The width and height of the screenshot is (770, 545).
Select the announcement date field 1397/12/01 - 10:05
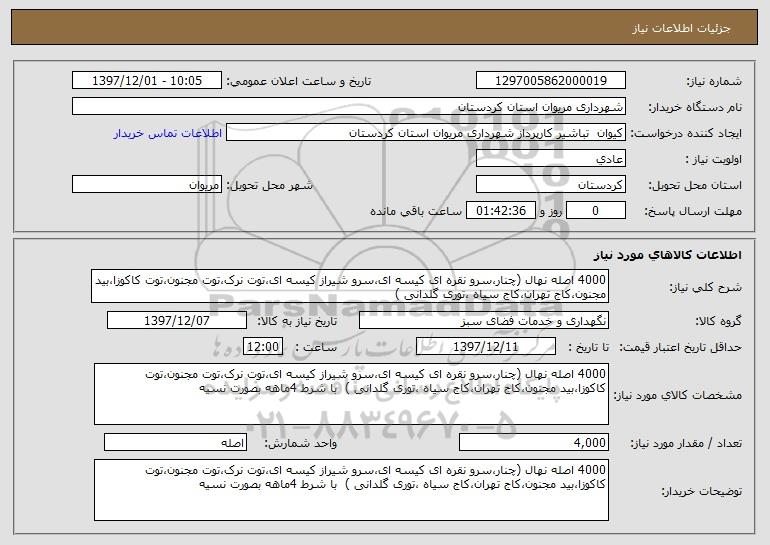(x=147, y=80)
